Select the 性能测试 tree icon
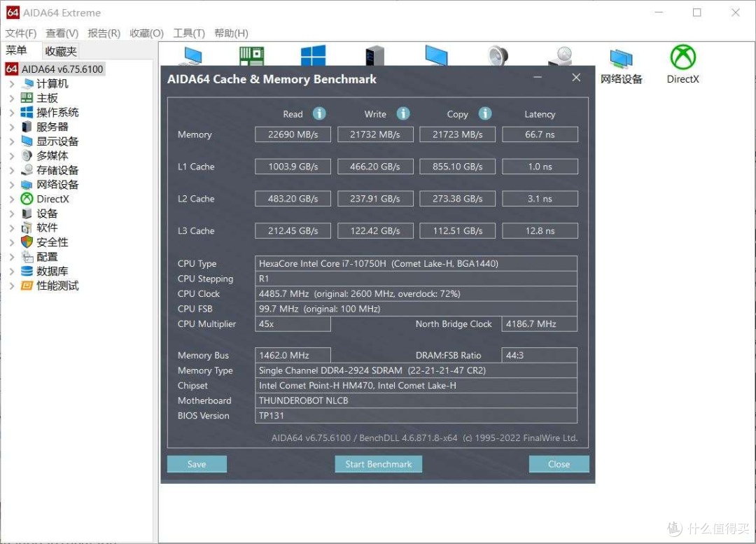 pyautogui.click(x=27, y=286)
